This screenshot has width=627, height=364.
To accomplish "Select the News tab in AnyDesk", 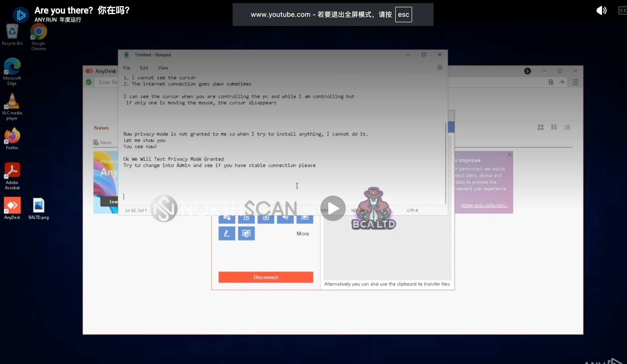I will (x=102, y=142).
